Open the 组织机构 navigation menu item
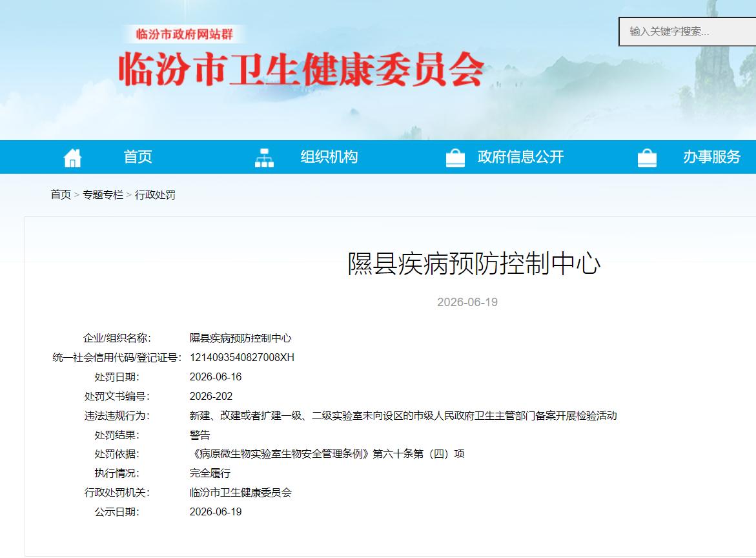 [x=329, y=157]
